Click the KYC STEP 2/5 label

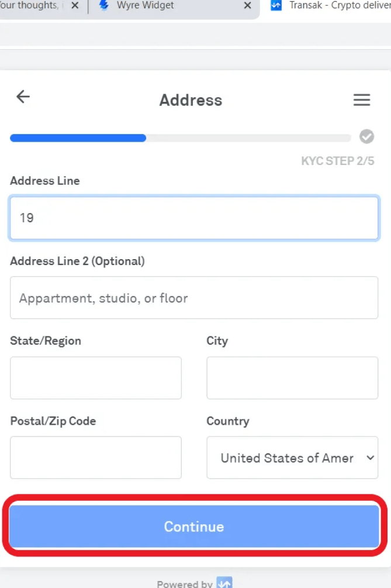point(337,161)
